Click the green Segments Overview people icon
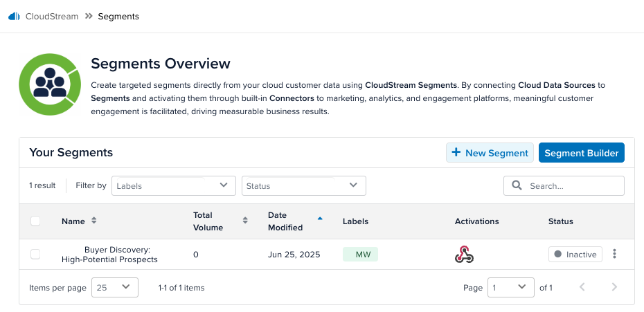The height and width of the screenshot is (312, 644). click(x=50, y=84)
